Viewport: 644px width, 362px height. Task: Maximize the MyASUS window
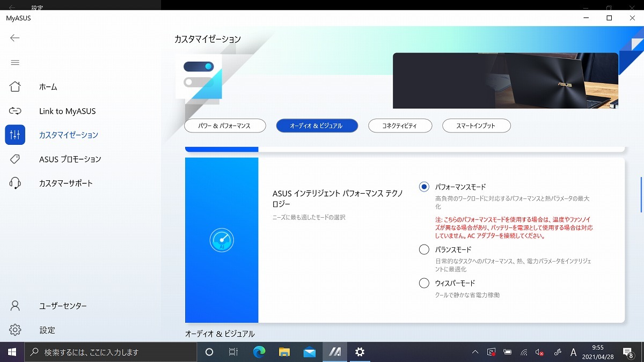[609, 18]
